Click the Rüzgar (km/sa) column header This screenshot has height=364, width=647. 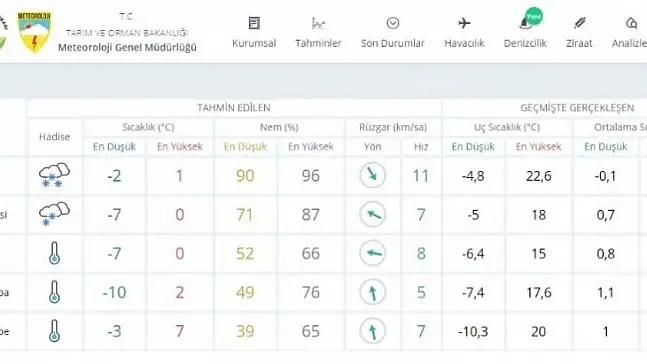(x=393, y=127)
